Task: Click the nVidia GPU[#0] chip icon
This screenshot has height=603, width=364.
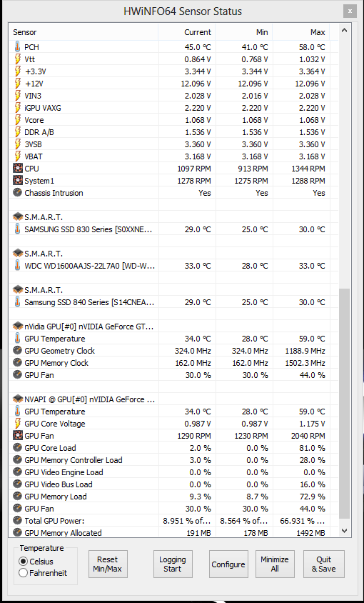Action: tap(18, 327)
